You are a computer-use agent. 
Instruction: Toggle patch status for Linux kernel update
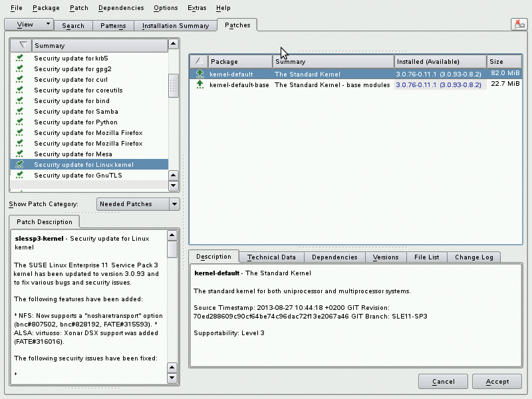pos(20,165)
